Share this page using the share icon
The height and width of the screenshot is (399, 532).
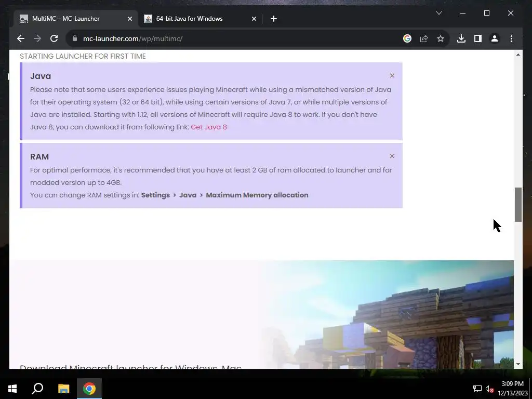click(x=424, y=38)
